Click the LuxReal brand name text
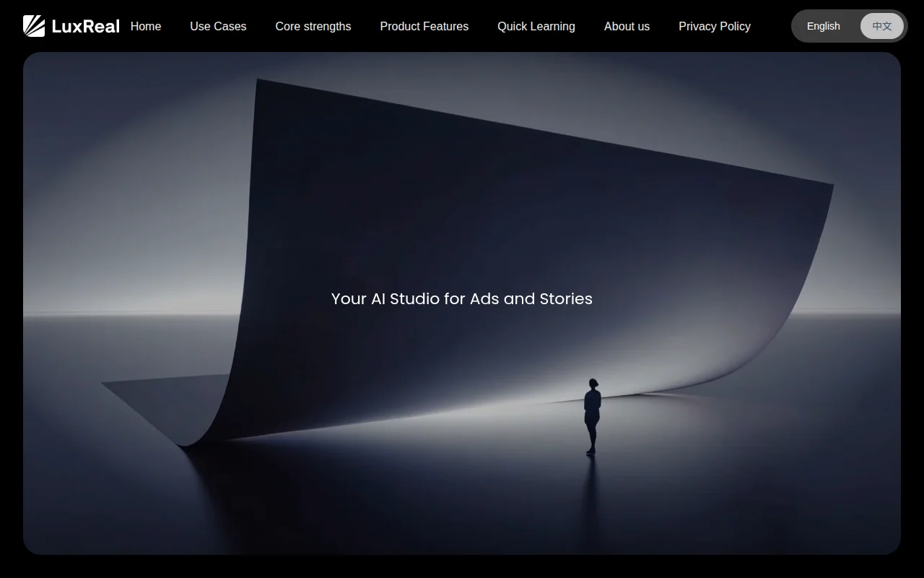This screenshot has height=578, width=924. tap(86, 27)
